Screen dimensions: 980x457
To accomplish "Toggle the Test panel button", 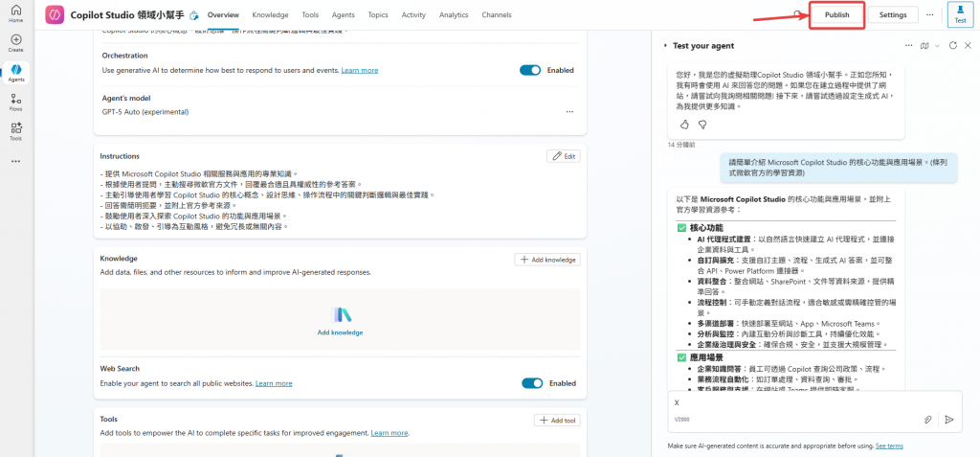I will coord(961,14).
